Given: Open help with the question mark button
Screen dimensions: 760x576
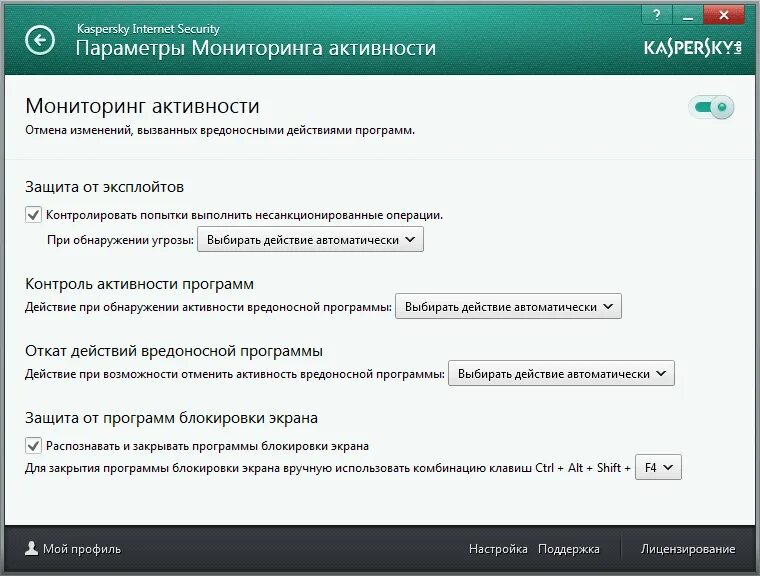Looking at the screenshot, I should coord(657,15).
